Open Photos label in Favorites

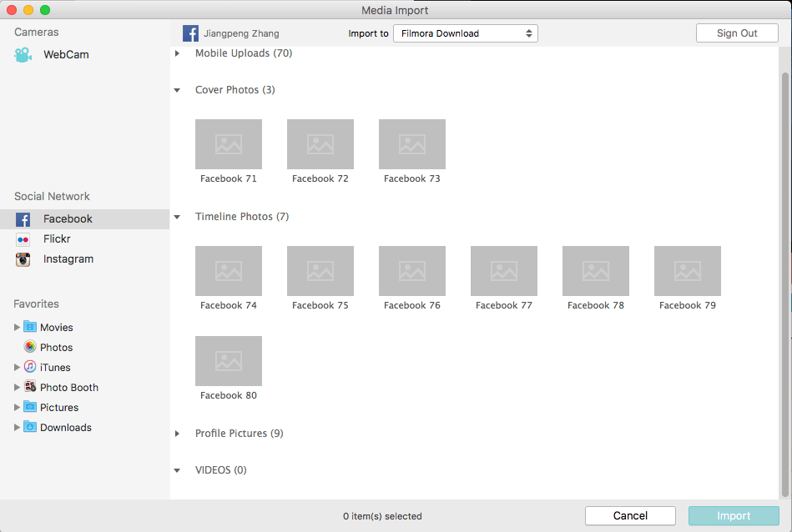coord(56,347)
